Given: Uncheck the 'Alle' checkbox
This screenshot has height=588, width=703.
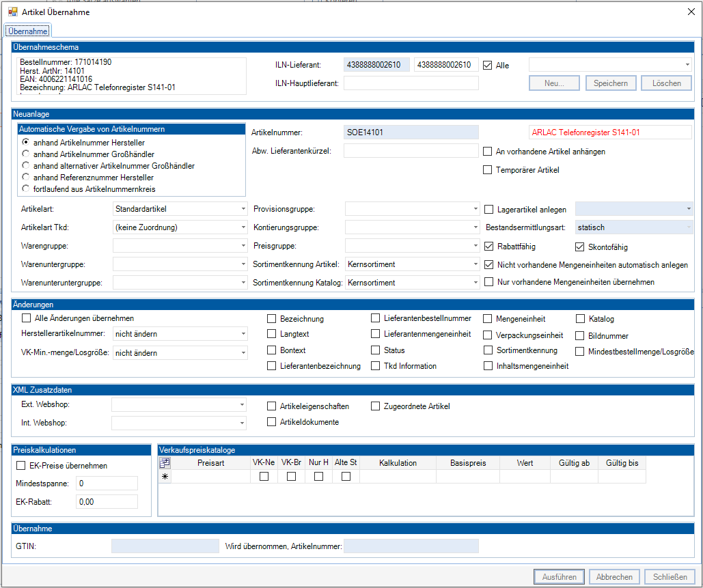Looking at the screenshot, I should 488,66.
